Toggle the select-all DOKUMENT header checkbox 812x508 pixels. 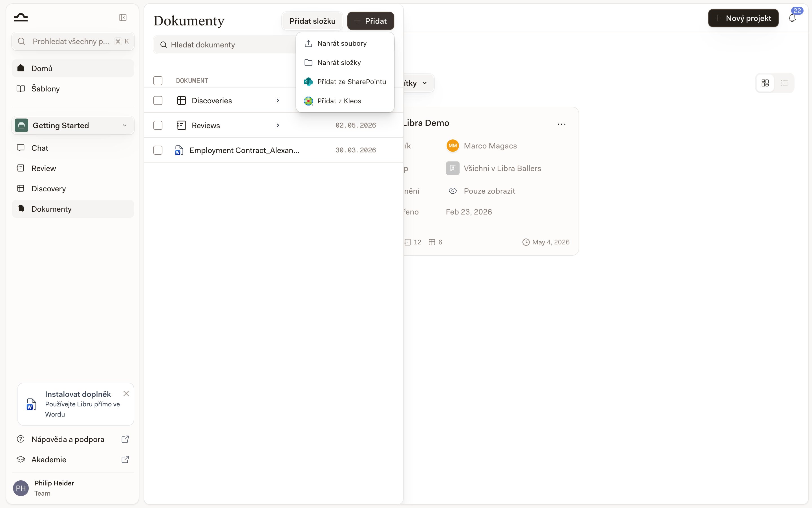click(x=158, y=81)
